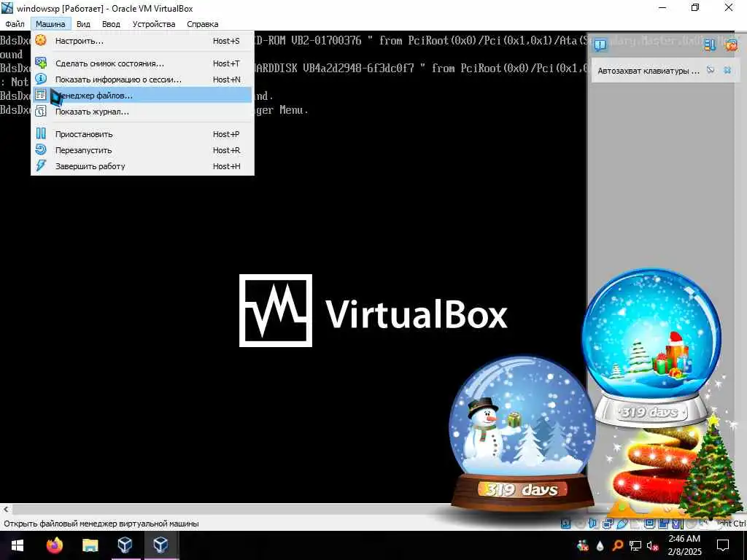Launch Firefox from the taskbar
This screenshot has width=747, height=560.
[x=54, y=545]
